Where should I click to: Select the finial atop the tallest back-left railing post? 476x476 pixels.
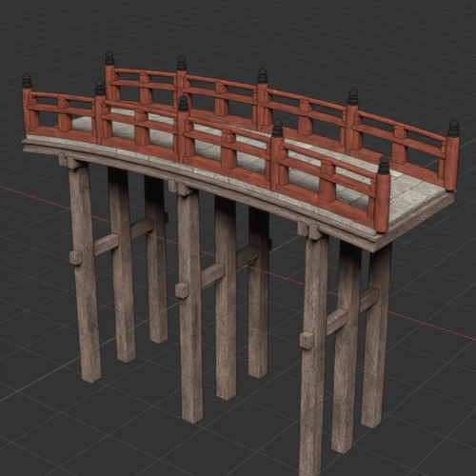coord(109,58)
